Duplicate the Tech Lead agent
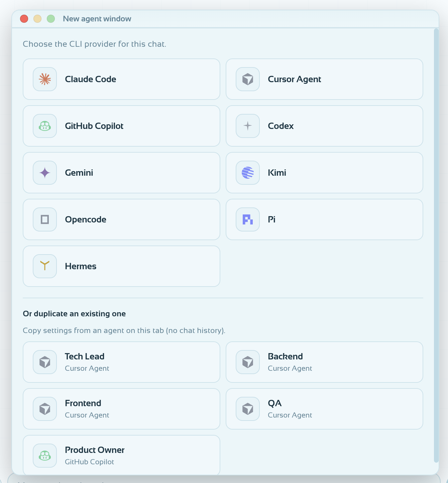 coord(121,362)
